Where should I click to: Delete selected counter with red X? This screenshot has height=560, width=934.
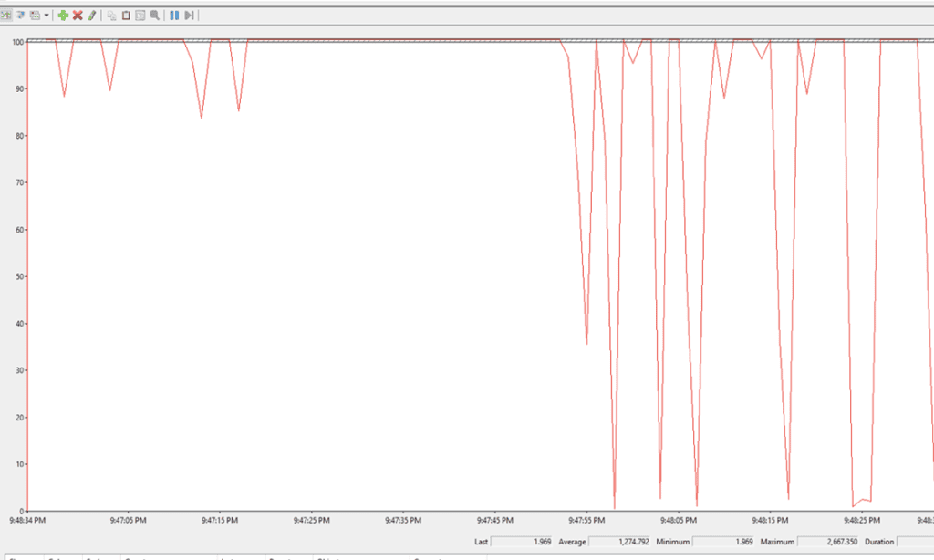click(x=78, y=15)
